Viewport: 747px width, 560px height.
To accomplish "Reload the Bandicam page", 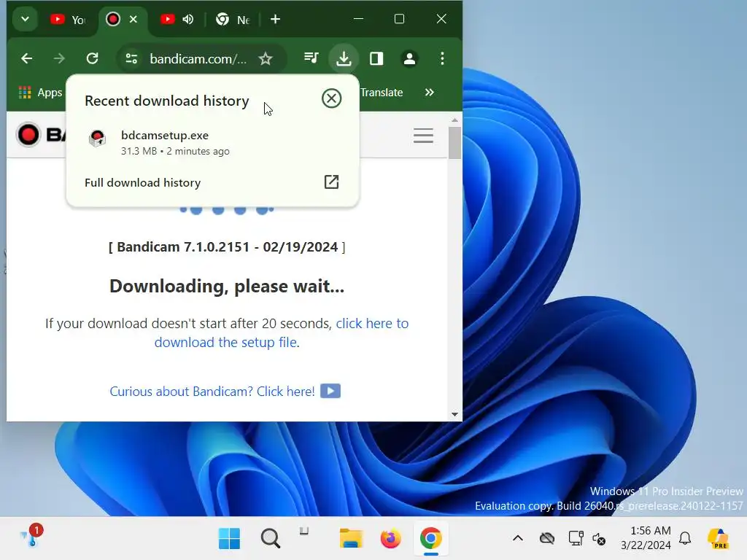I will (93, 58).
